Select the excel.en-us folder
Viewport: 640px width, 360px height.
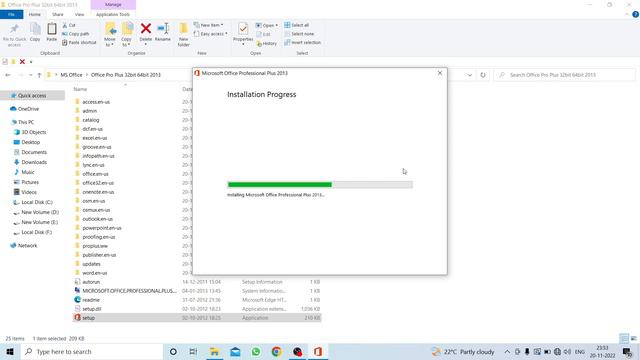pyautogui.click(x=95, y=138)
